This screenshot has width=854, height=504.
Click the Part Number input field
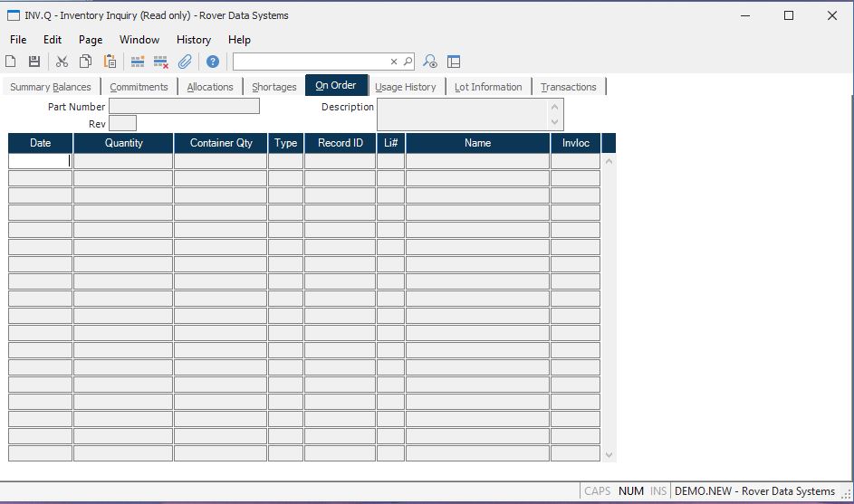click(x=184, y=107)
